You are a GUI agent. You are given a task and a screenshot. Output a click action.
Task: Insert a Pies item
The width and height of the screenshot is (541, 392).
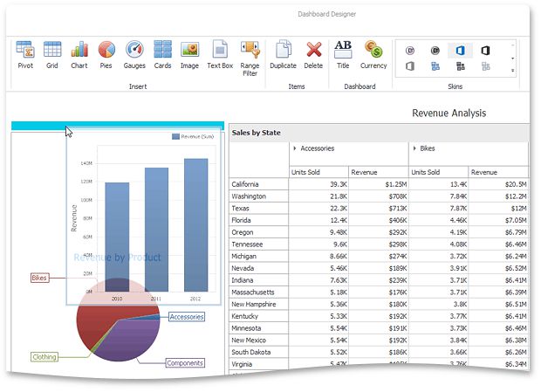[106, 54]
